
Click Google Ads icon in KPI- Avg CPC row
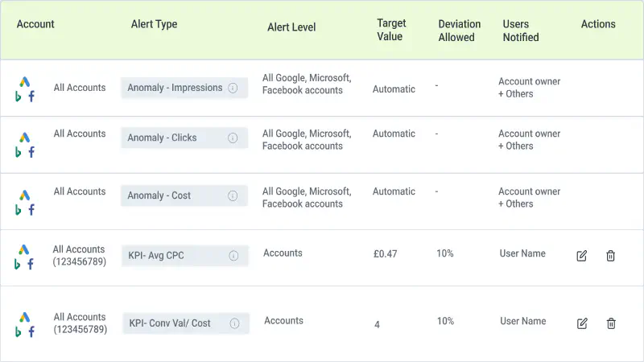(x=24, y=249)
